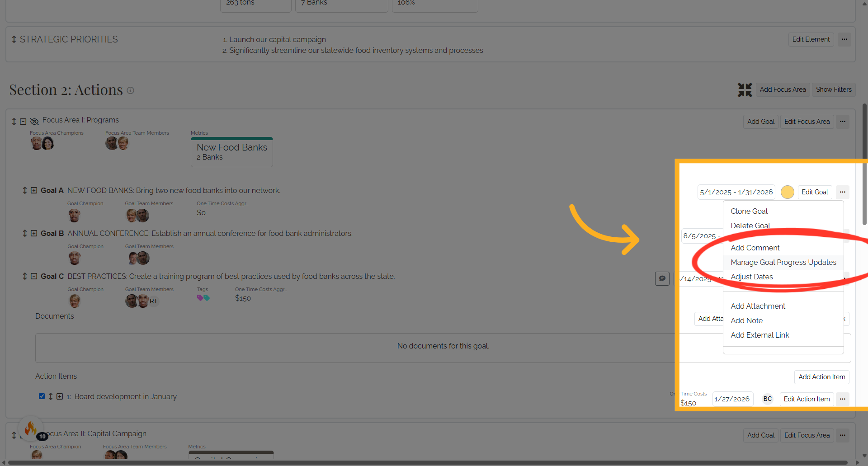Click Edit Focus Area for Focus Area II

pos(807,435)
